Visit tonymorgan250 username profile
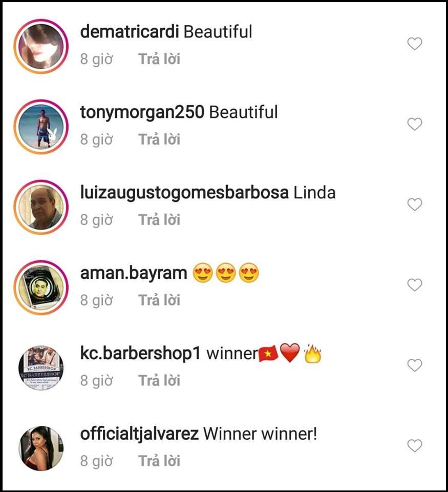Screen dimensions: 448x492 coord(142,113)
